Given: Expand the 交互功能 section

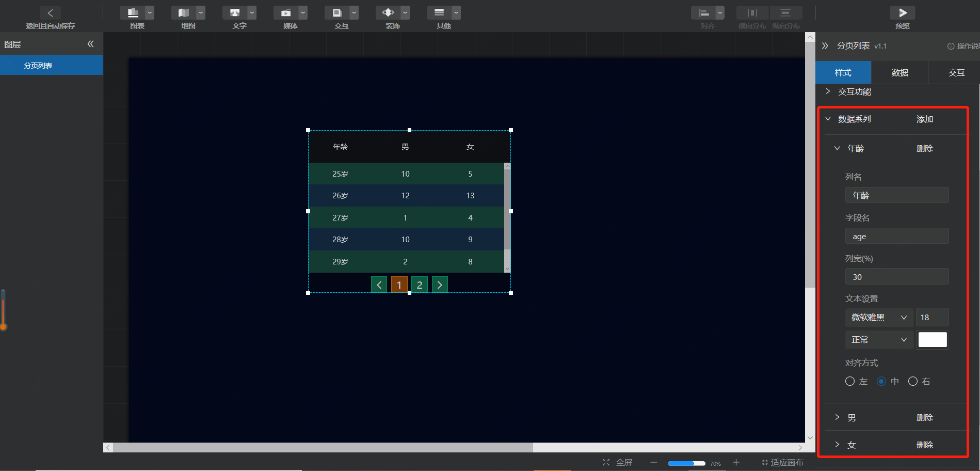Looking at the screenshot, I should [828, 91].
